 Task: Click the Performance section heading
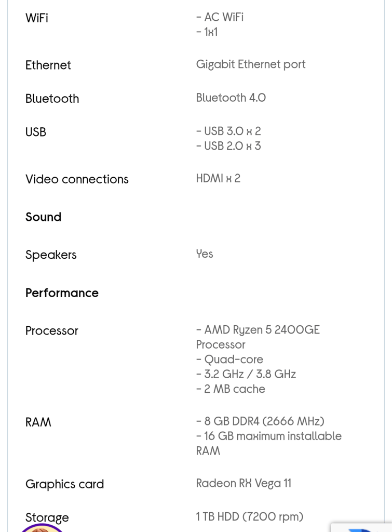(x=62, y=293)
